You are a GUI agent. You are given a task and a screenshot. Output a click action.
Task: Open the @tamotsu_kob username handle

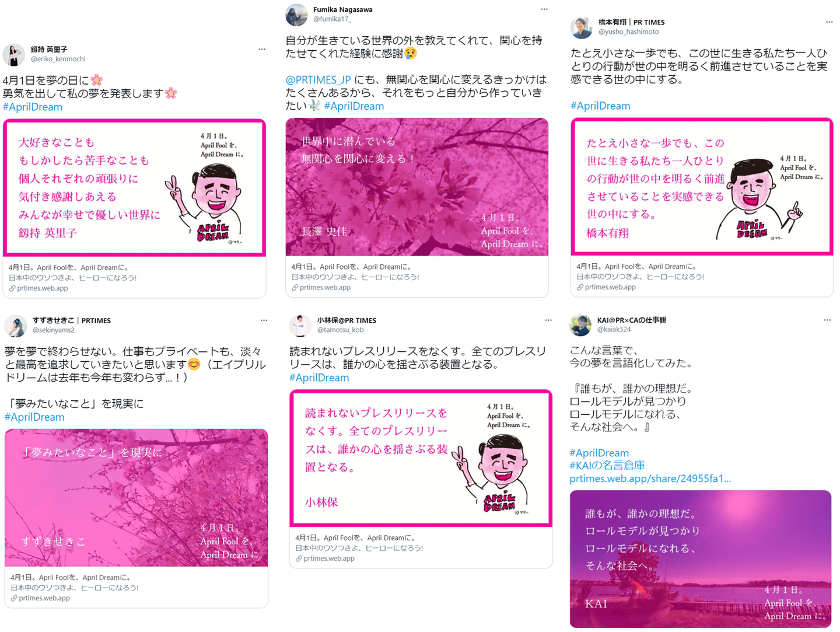tap(341, 330)
